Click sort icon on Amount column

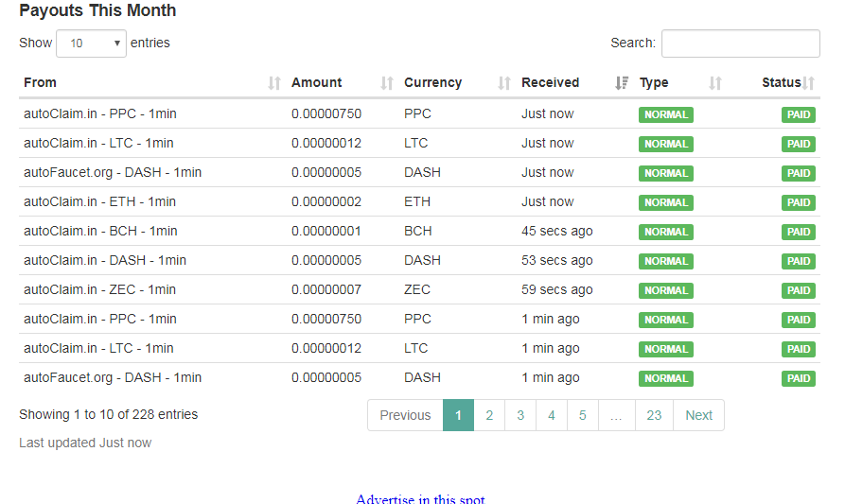[x=387, y=83]
